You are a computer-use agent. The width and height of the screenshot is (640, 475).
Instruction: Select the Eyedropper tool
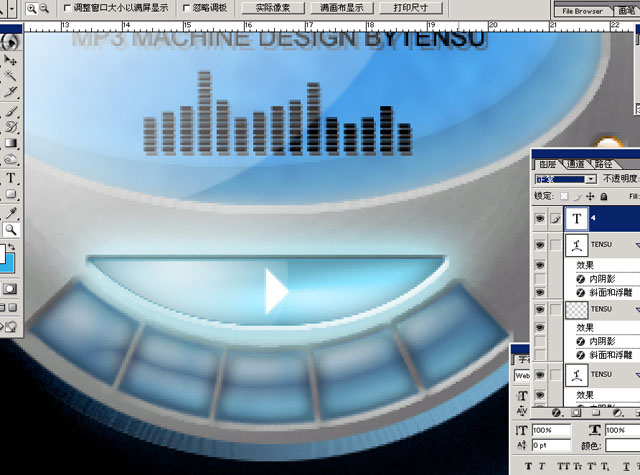[10, 213]
